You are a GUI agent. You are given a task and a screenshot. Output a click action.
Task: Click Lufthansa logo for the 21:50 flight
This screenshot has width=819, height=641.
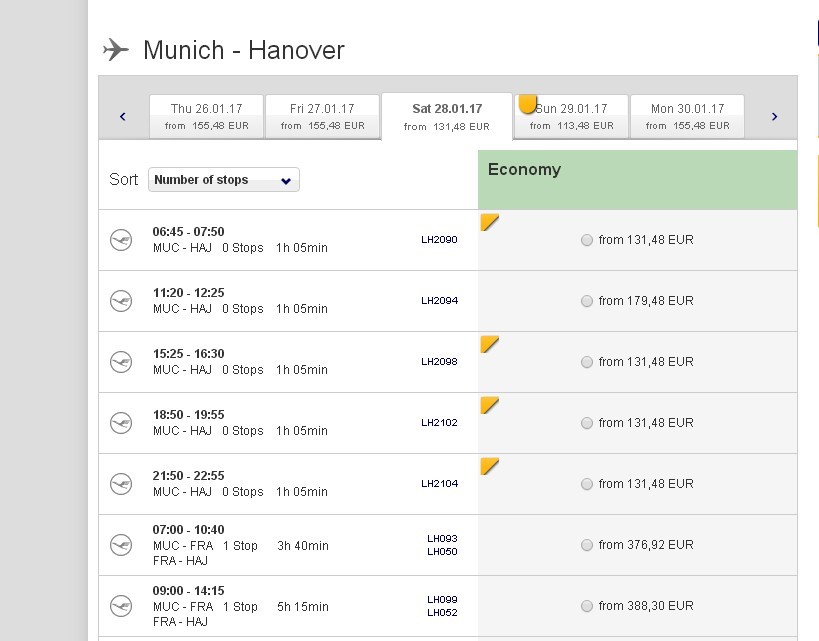click(121, 484)
